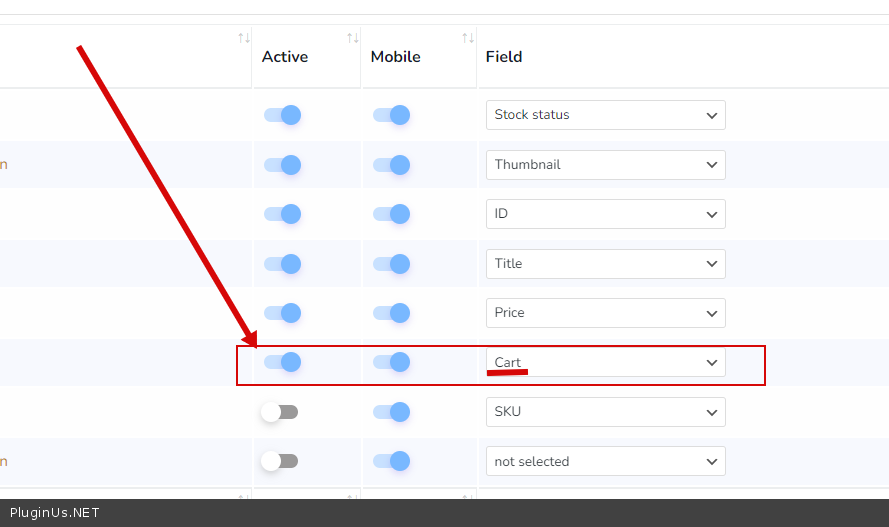Open the Stock status field dropdown
889x527 pixels.
(605, 115)
